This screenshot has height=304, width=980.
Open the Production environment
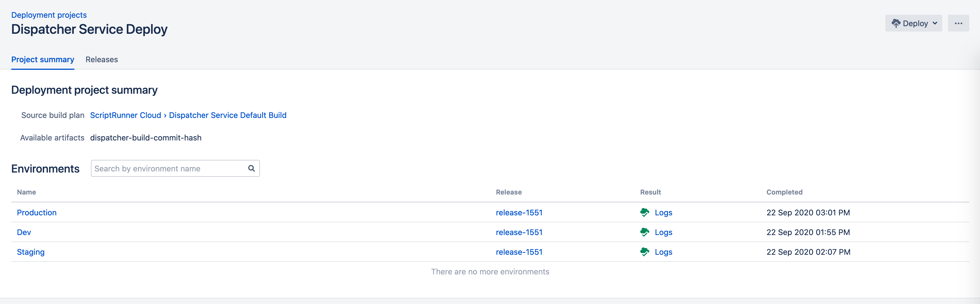point(37,213)
